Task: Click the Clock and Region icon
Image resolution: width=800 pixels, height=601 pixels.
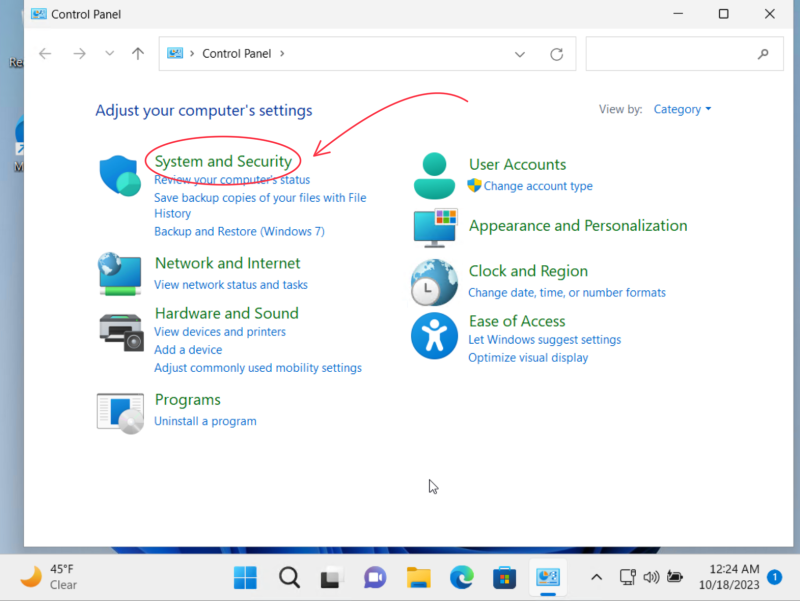Action: click(434, 281)
